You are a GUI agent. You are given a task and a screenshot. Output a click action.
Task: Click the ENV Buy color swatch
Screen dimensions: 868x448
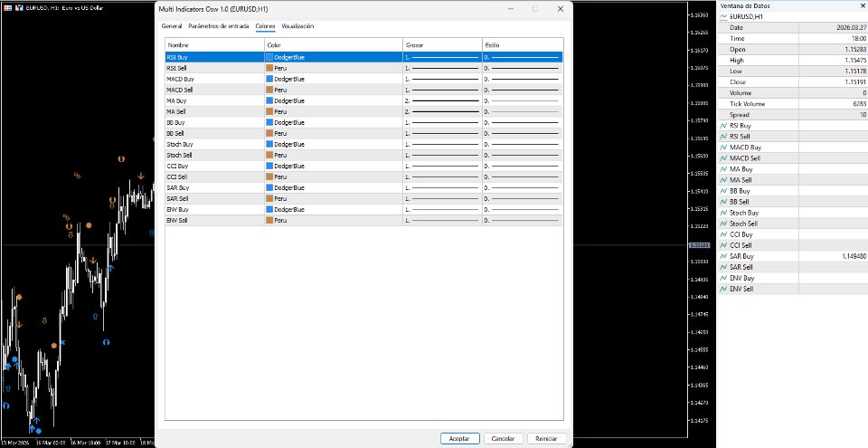pos(269,210)
